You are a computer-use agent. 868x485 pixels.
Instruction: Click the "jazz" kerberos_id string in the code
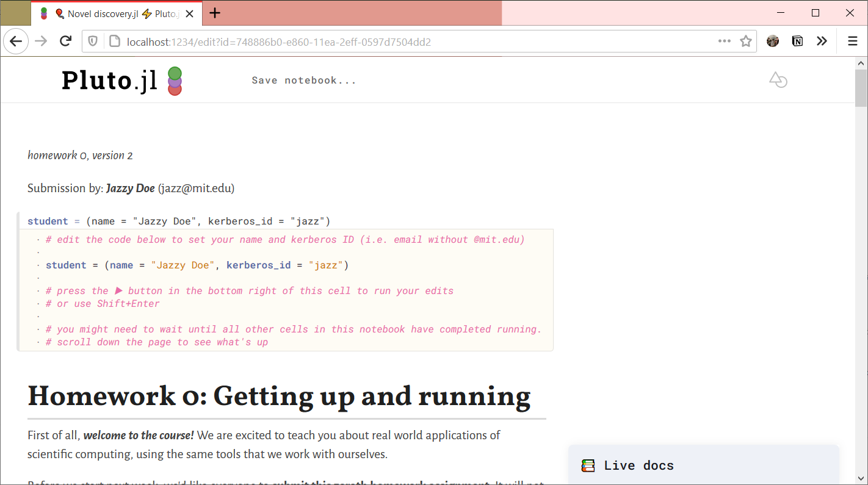pyautogui.click(x=325, y=265)
